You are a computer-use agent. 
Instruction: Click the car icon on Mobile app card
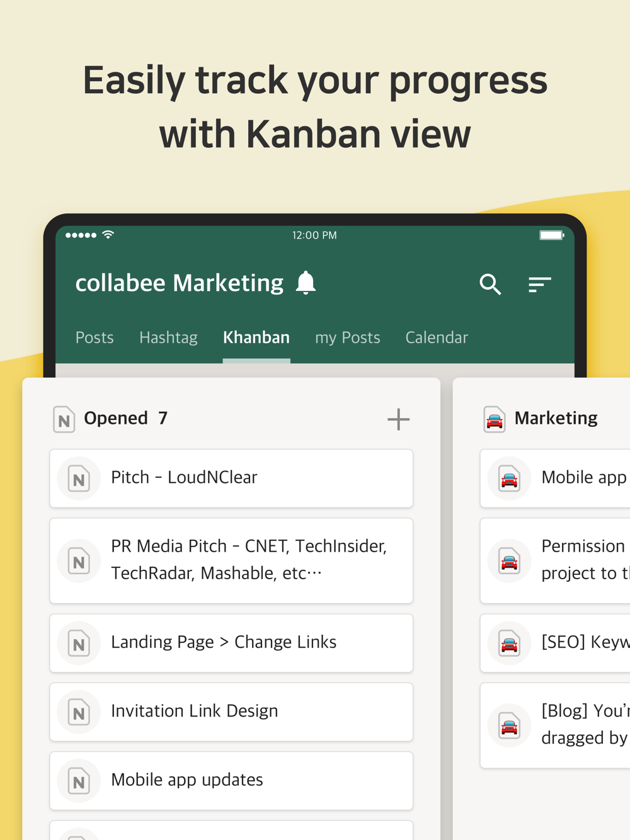coord(509,479)
